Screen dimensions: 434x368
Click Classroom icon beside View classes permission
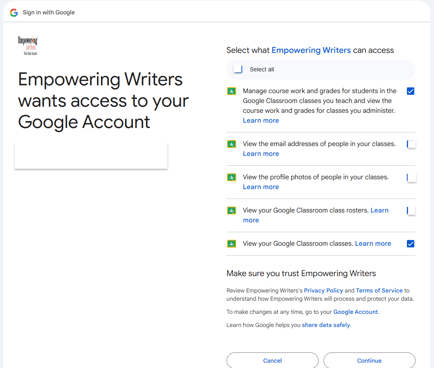[231, 244]
